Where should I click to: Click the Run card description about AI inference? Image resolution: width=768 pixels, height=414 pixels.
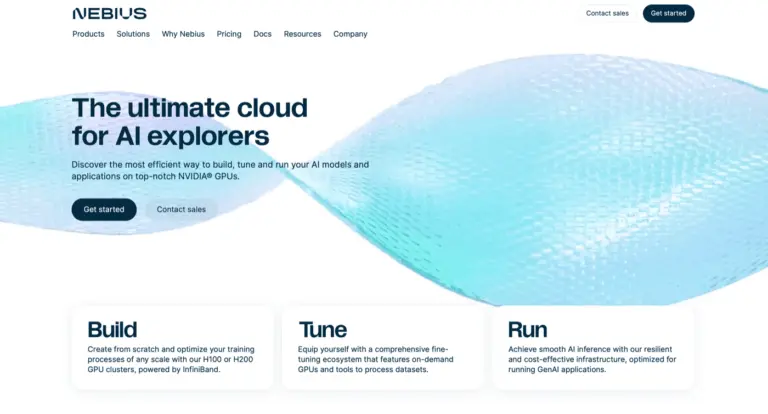tap(592, 359)
